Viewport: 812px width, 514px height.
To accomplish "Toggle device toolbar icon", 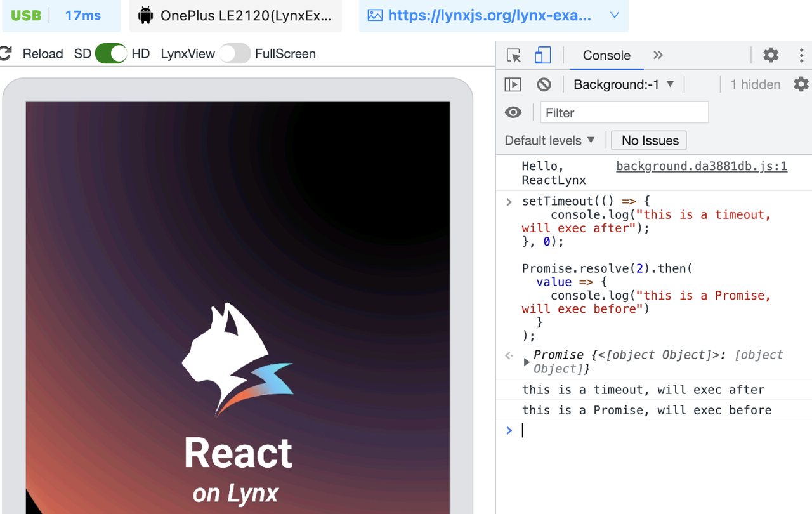I will click(542, 55).
